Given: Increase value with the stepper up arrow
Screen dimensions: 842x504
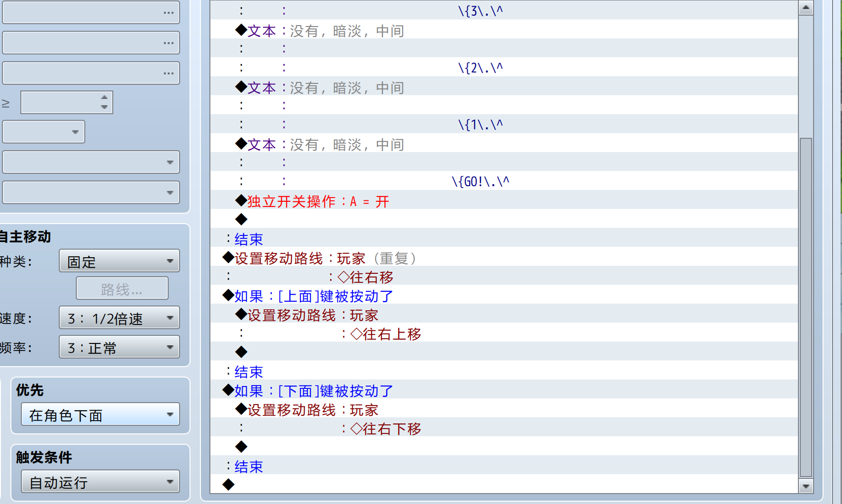Looking at the screenshot, I should (104, 97).
